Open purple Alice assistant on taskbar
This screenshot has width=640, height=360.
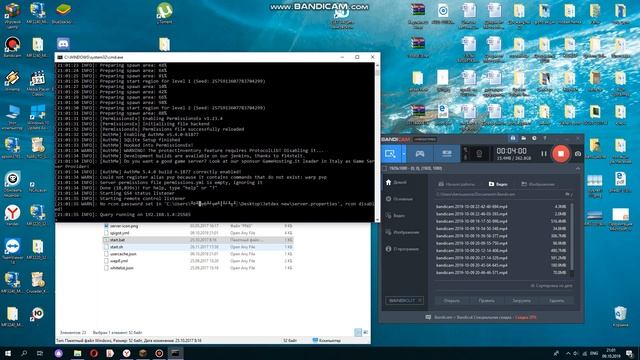pyautogui.click(x=59, y=353)
